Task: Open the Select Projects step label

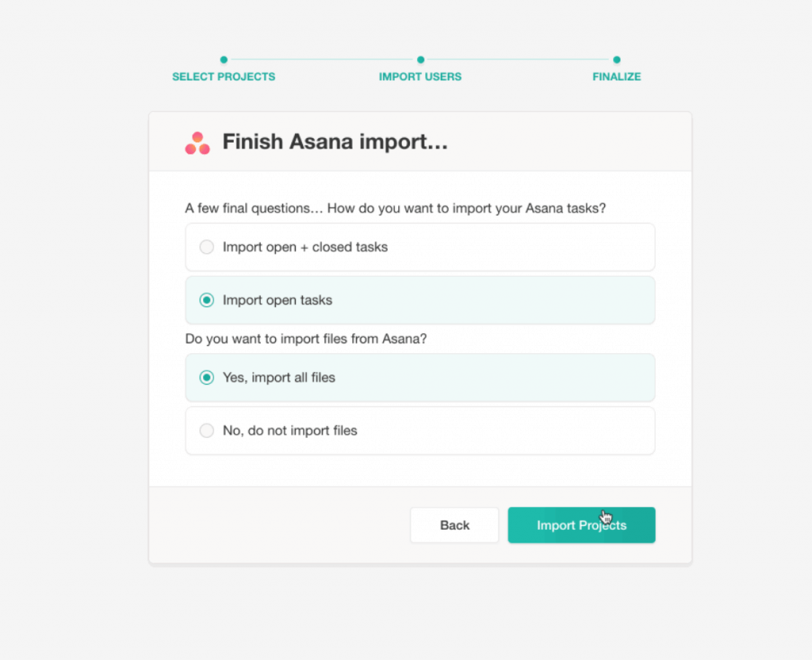Action: point(224,77)
